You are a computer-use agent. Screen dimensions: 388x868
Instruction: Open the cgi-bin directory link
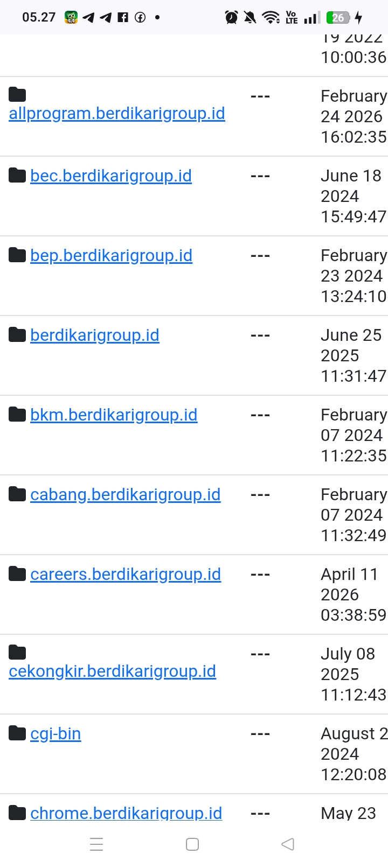coord(56,734)
